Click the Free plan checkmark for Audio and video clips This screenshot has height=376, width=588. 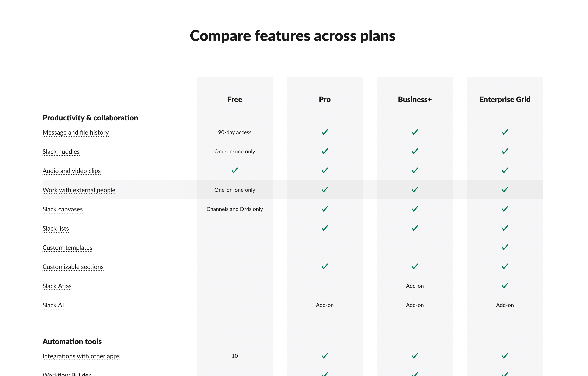(x=234, y=170)
